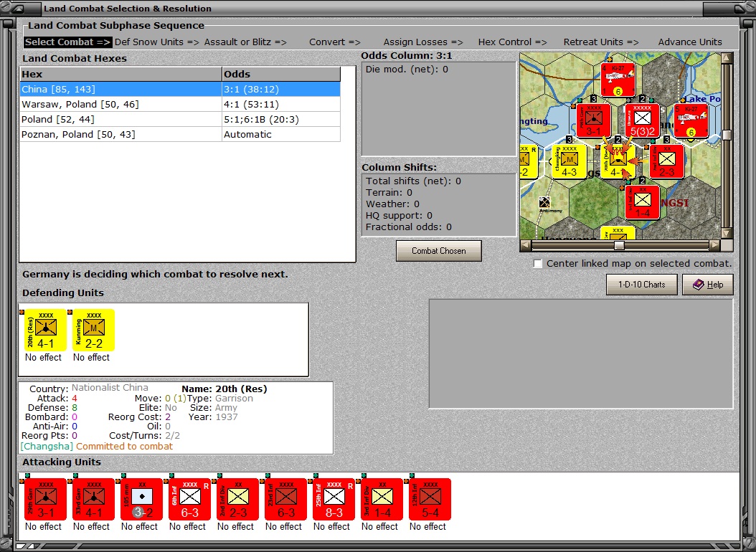Click the Odds column header

[281, 74]
